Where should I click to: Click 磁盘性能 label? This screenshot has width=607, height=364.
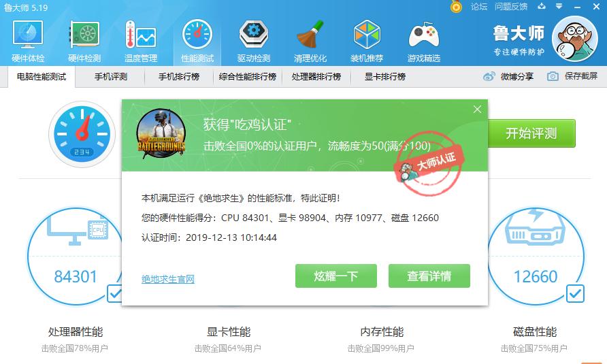[x=535, y=332]
